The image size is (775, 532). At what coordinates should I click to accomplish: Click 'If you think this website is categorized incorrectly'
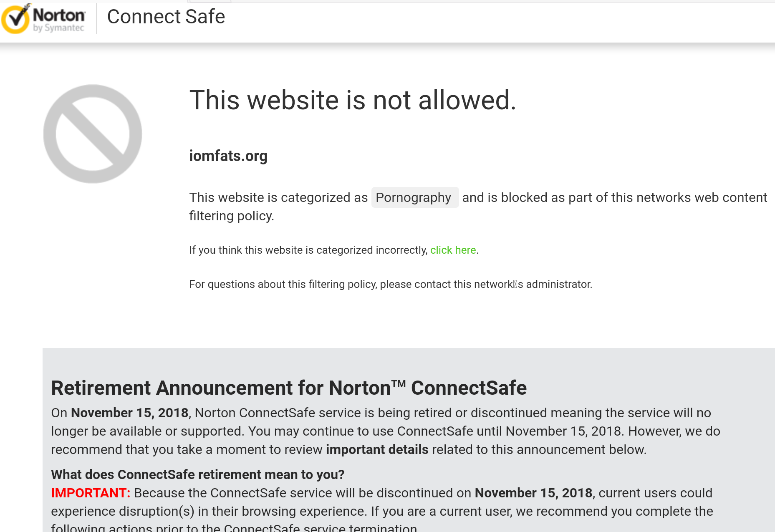[x=308, y=250]
